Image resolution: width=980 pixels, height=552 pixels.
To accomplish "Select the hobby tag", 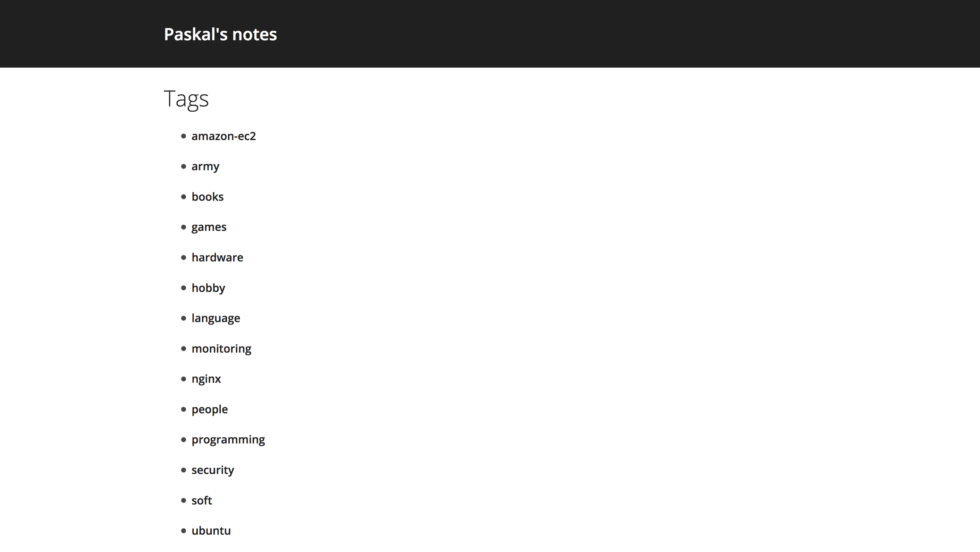I will (207, 288).
